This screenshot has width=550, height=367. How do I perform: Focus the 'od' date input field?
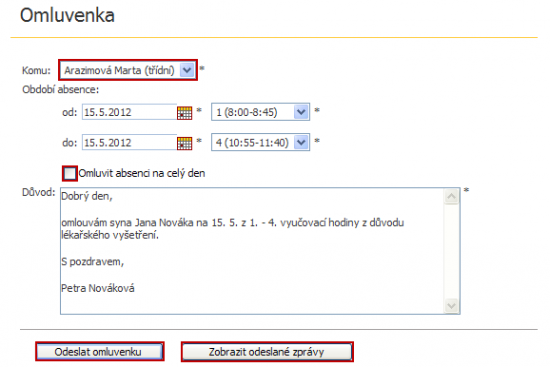(129, 112)
